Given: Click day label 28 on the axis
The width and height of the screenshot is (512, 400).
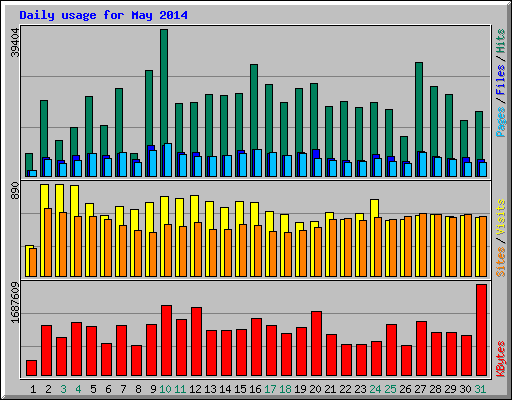Looking at the screenshot, I should [x=435, y=389].
